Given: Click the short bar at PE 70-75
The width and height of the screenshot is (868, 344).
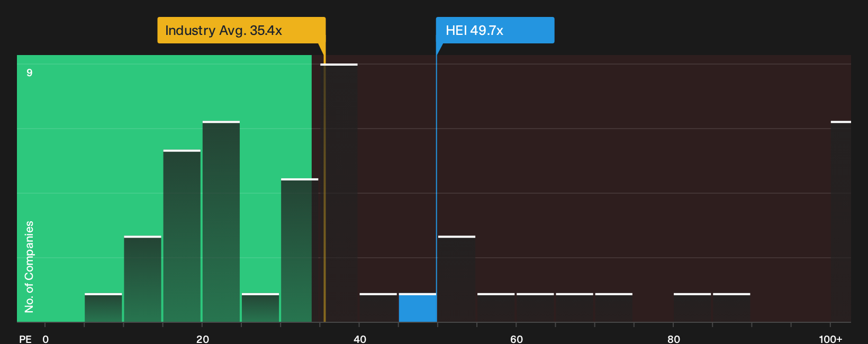Looking at the screenshot, I should pyautogui.click(x=614, y=307).
